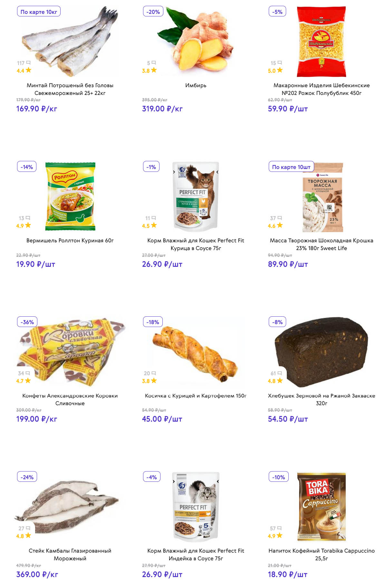Click the -36% discount badge
Viewport: 387px width, 588px height.
pos(27,322)
